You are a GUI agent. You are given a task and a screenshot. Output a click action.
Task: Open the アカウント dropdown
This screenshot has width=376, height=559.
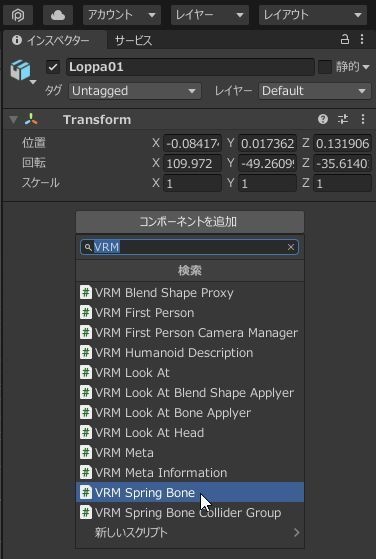(122, 15)
